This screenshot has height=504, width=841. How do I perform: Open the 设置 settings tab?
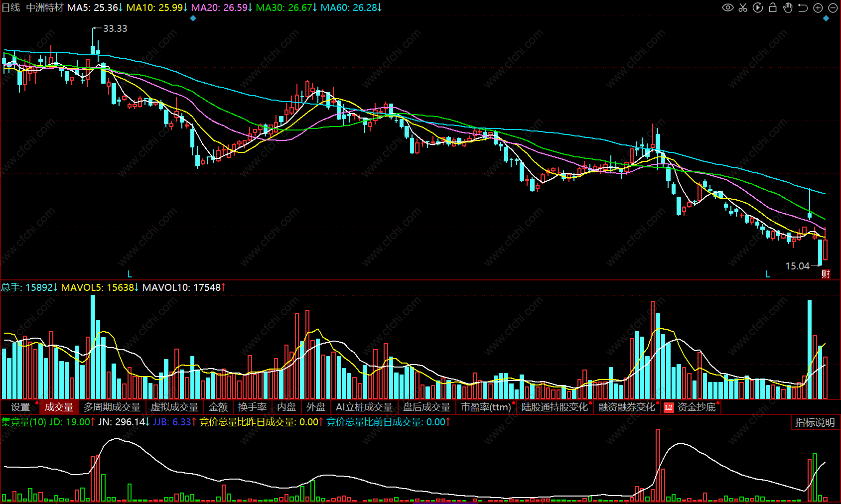[20, 407]
